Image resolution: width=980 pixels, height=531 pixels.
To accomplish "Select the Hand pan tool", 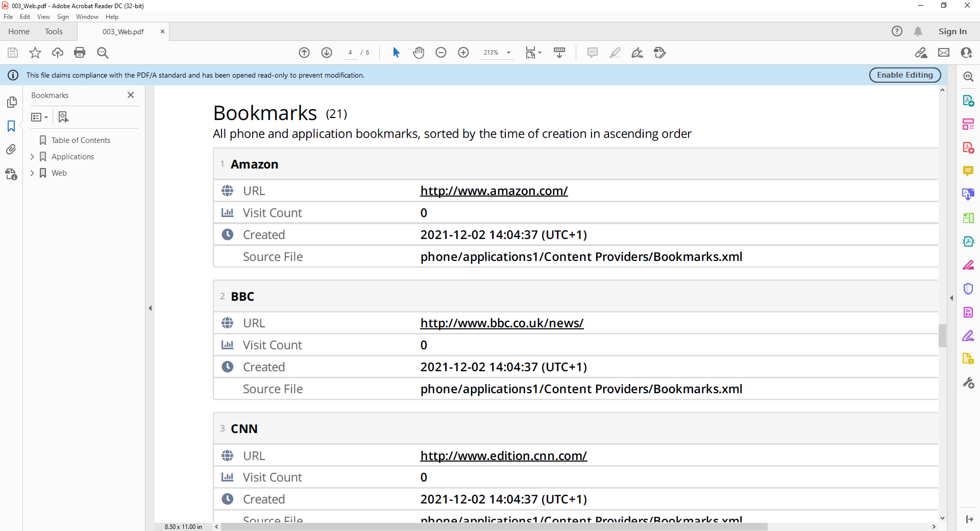I will pyautogui.click(x=419, y=53).
